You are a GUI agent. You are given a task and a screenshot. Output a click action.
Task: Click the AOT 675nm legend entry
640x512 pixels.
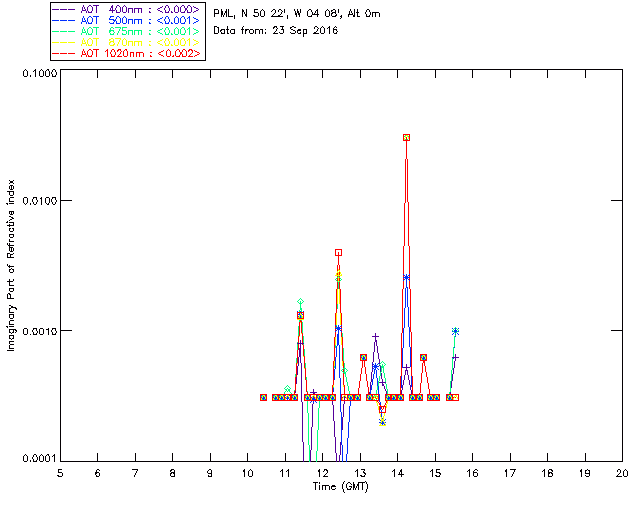click(127, 31)
